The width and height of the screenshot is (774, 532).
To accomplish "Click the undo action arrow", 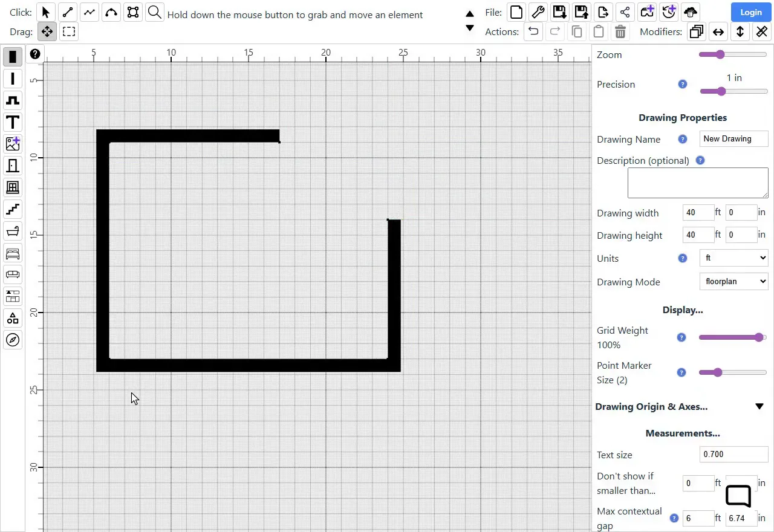I will point(533,31).
